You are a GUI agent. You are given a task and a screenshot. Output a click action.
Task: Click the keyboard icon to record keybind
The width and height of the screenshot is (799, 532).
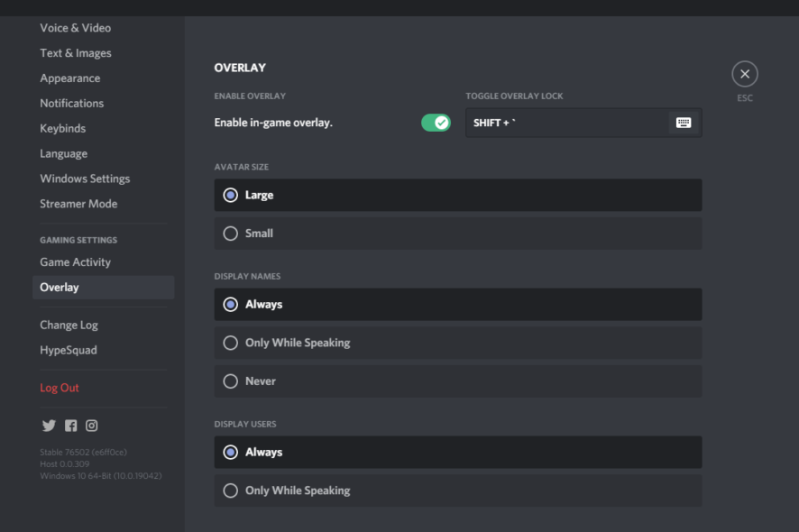coord(684,123)
